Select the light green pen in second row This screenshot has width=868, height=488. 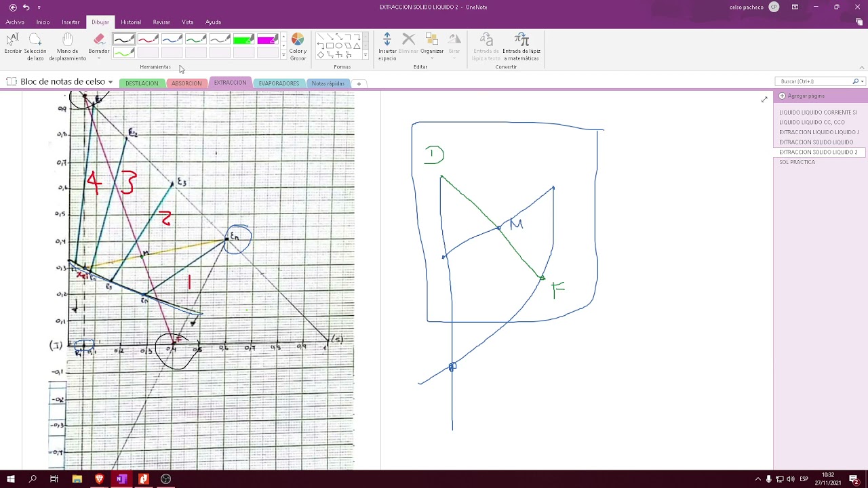(124, 52)
